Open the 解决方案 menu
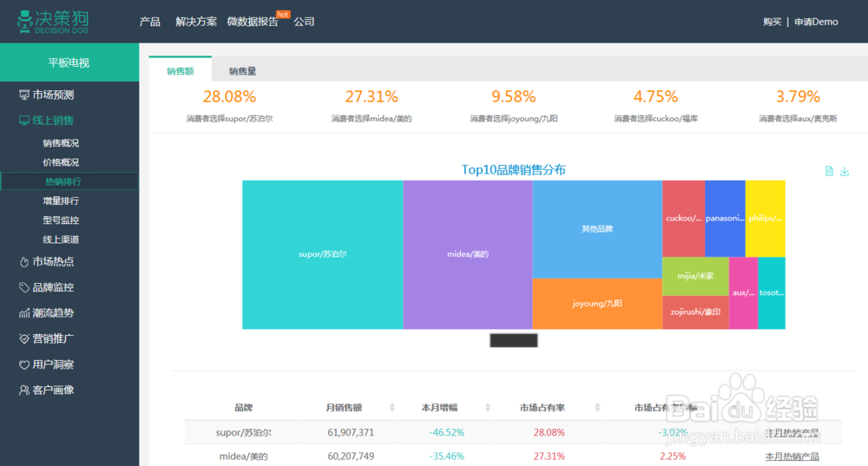868x466 pixels. pos(196,22)
